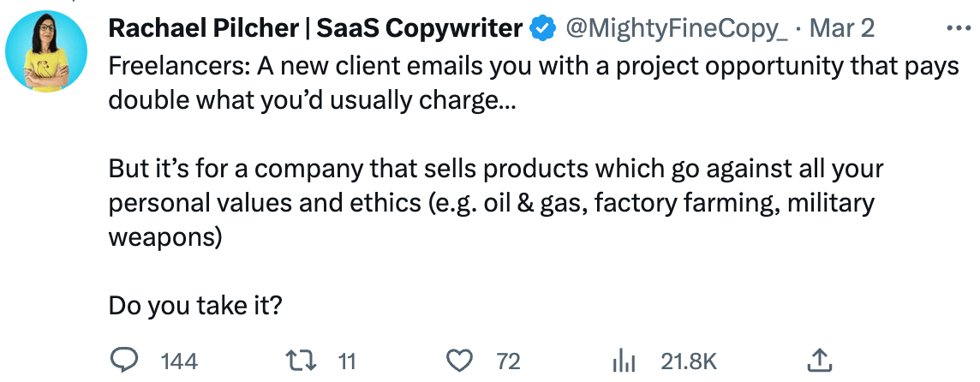Image resolution: width=980 pixels, height=382 pixels.
Task: Click the 144 replies count
Action: [x=179, y=361]
